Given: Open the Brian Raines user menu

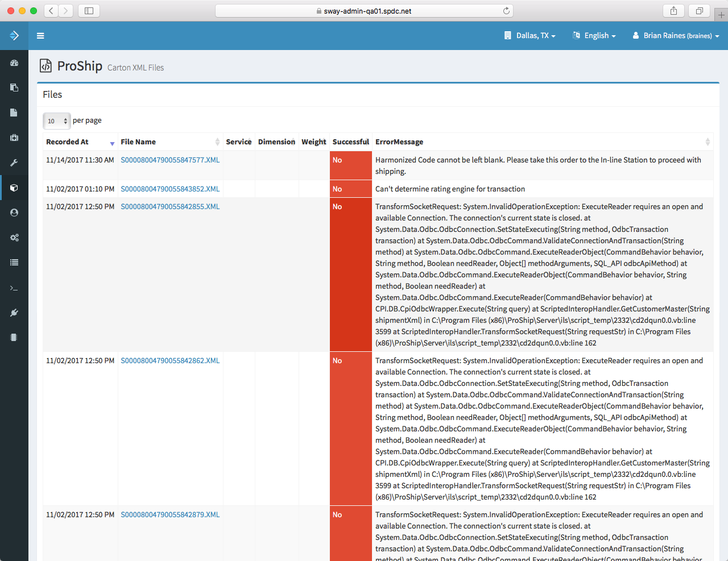Looking at the screenshot, I should pos(676,36).
